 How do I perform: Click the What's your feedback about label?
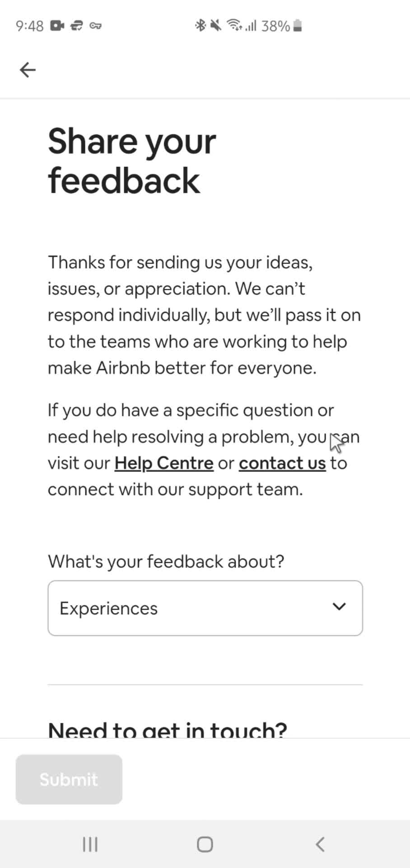point(166,561)
